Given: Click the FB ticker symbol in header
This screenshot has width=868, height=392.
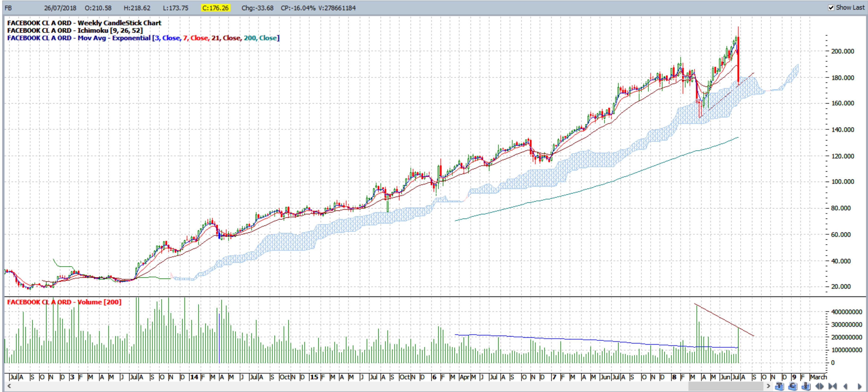Looking at the screenshot, I should pyautogui.click(x=8, y=8).
